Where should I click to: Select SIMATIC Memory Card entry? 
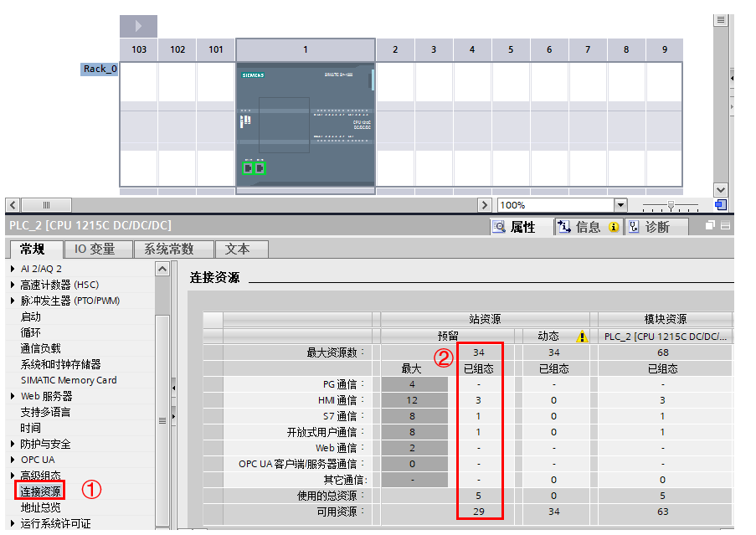pos(69,380)
